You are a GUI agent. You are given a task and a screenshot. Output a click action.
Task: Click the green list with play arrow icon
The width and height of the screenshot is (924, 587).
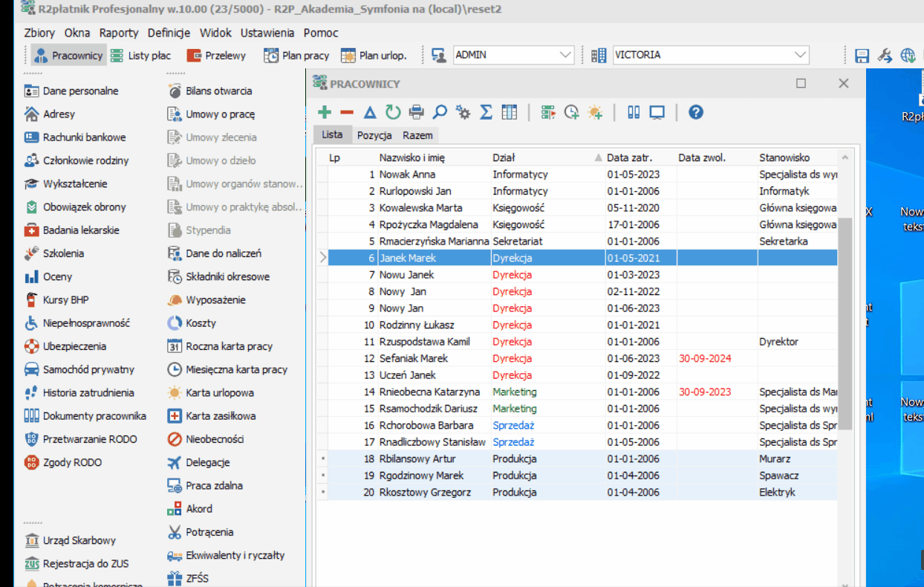click(x=548, y=112)
